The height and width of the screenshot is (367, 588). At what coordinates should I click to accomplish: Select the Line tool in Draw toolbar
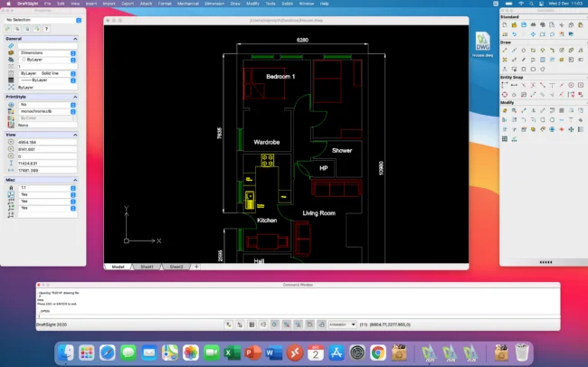(504, 50)
